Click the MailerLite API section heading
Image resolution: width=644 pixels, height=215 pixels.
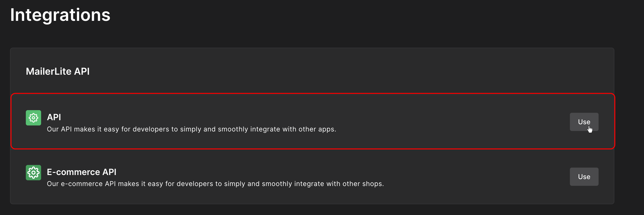point(58,71)
